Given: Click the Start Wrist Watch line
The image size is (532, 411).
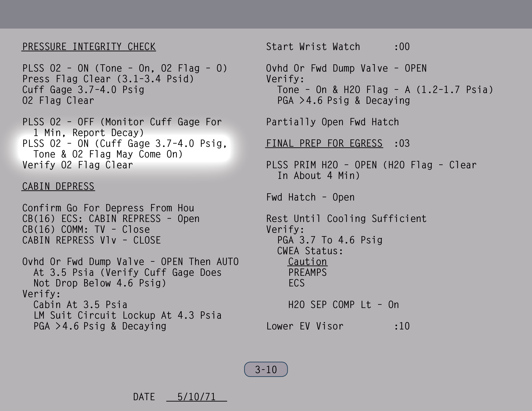Looking at the screenshot, I should tap(313, 47).
